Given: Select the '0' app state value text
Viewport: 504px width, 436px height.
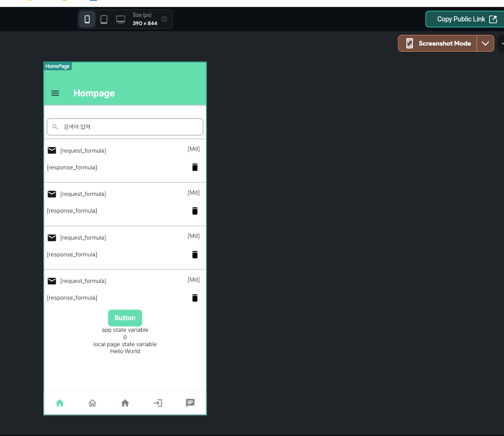Looking at the screenshot, I should [x=125, y=337].
